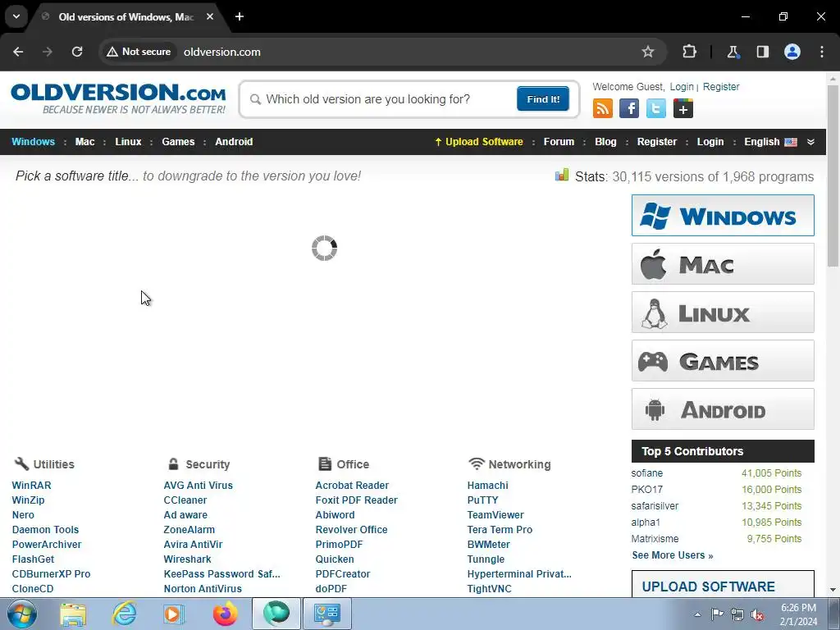The width and height of the screenshot is (840, 630).
Task: Select the Mac tab in navigation bar
Action: click(84, 142)
